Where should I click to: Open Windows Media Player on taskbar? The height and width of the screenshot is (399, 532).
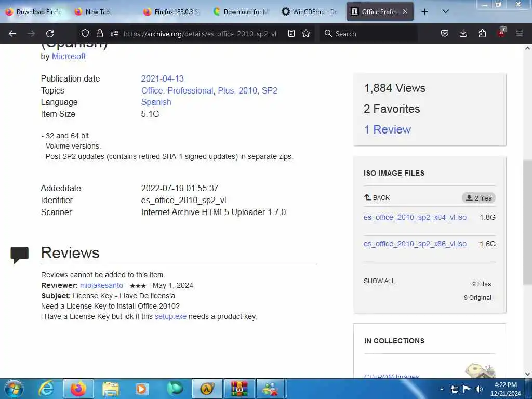tap(141, 389)
